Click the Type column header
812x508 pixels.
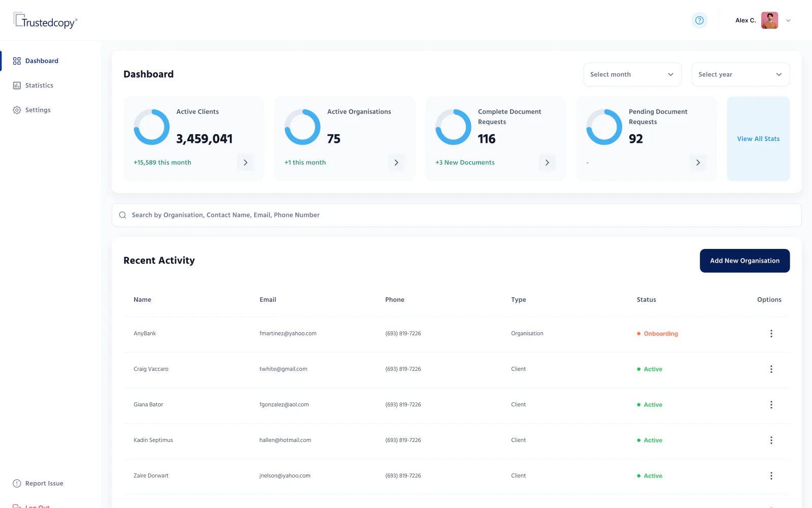pos(519,300)
